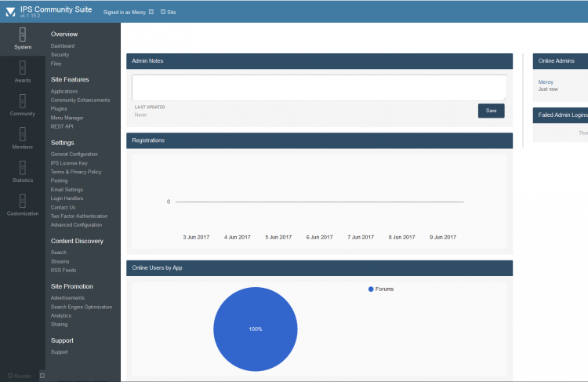This screenshot has height=382, width=588.
Task: Select General Configuration in Settings
Action: (x=74, y=154)
